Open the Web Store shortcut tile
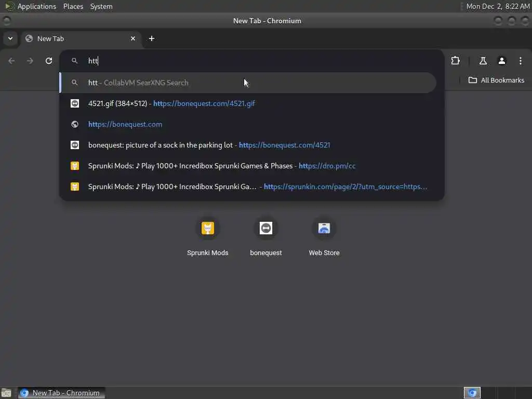The width and height of the screenshot is (532, 399). [x=324, y=237]
